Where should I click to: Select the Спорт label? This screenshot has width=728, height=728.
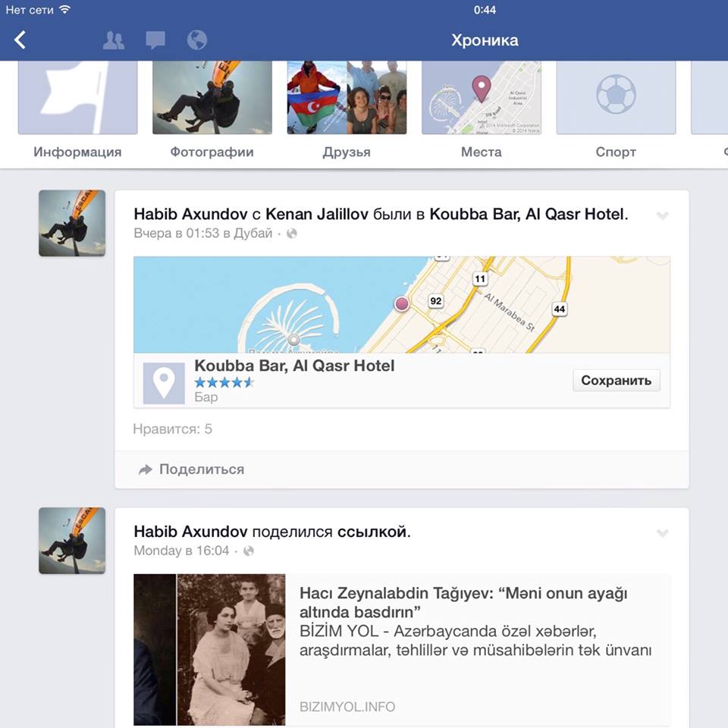[616, 152]
